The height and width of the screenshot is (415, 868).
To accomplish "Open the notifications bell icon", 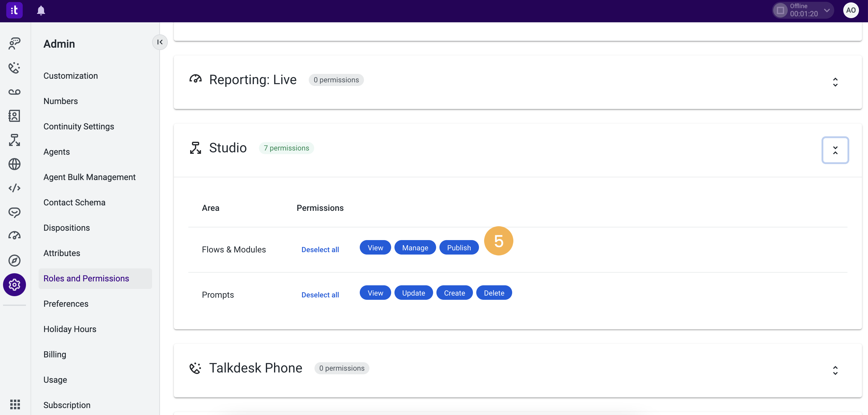I will click(41, 11).
